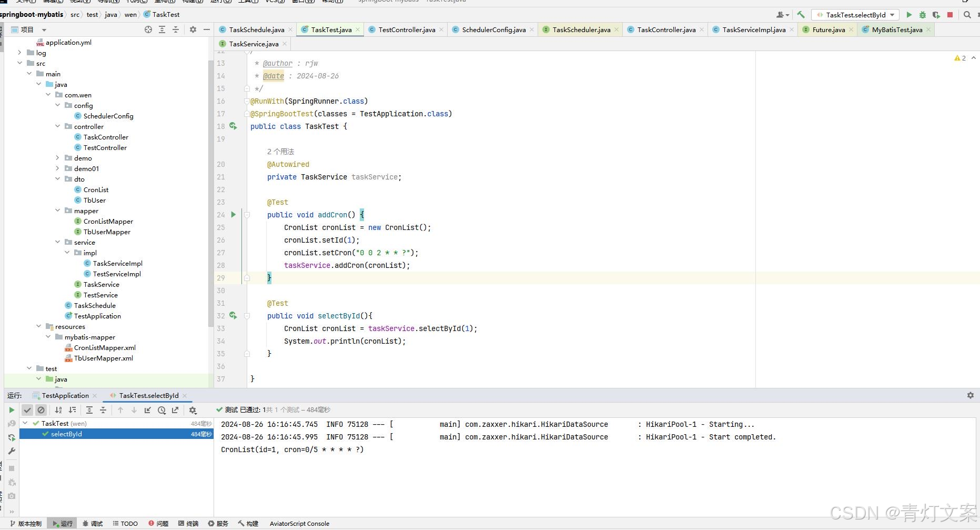
Task: Open project panel settings gear
Action: [x=193, y=29]
